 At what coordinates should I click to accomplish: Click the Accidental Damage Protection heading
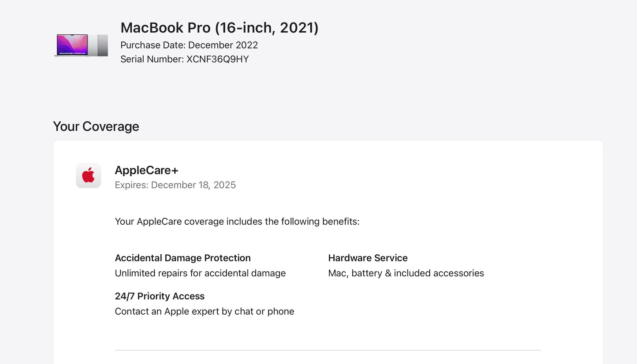pos(183,258)
